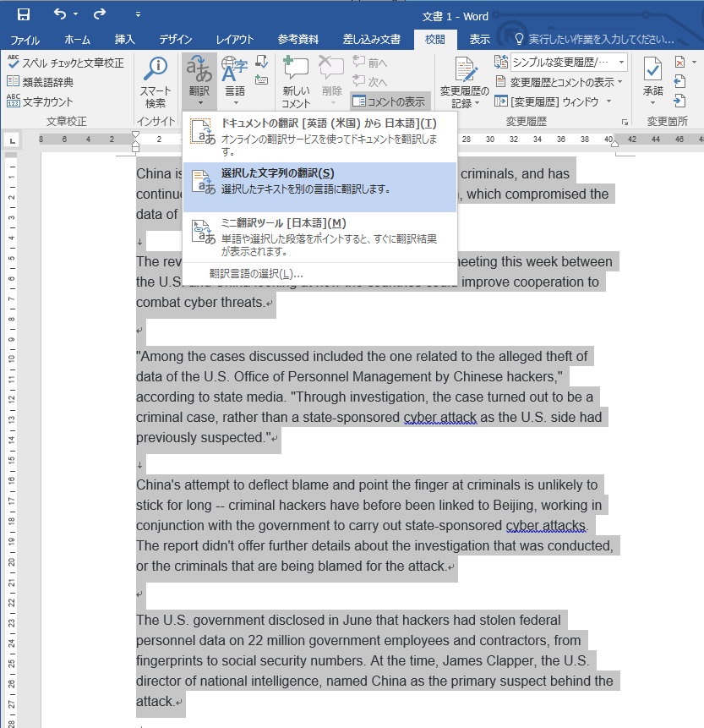Viewport: 704px width, 728px height.
Task: Click the small keyboard language update icon
Action: [262, 79]
